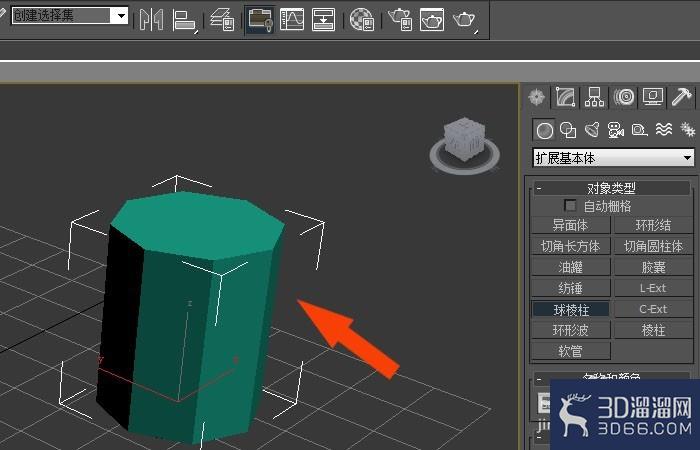700x450 pixels.
Task: Switch to the Create panel tab
Action: [x=536, y=97]
